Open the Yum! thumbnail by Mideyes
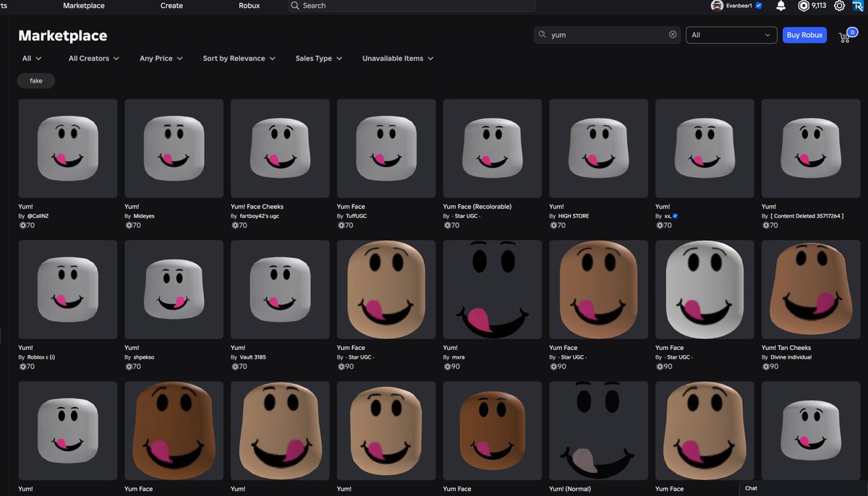868x496 pixels. (x=174, y=148)
